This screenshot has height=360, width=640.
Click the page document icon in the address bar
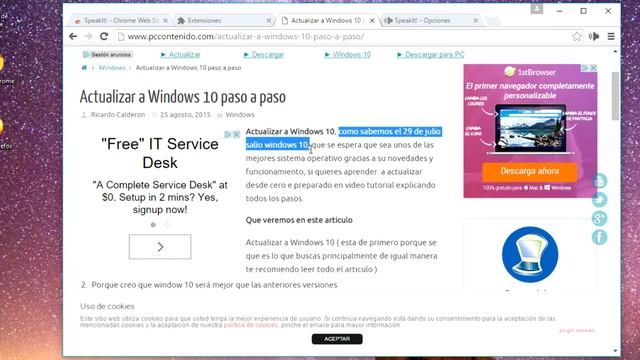coord(121,36)
